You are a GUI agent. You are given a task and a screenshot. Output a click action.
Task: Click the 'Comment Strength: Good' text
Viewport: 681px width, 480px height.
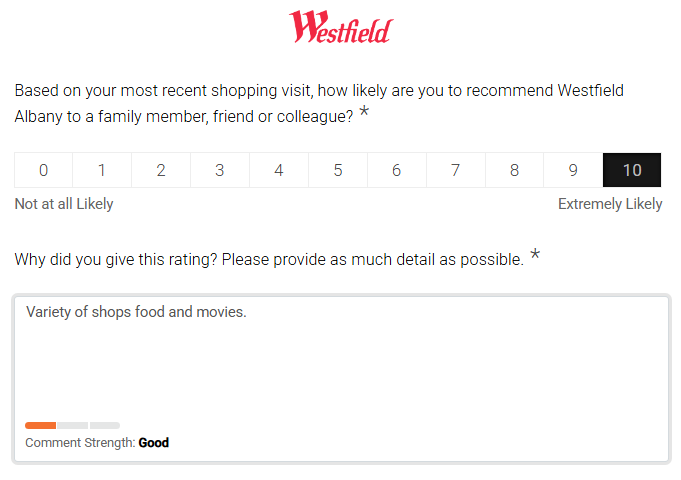(x=97, y=442)
